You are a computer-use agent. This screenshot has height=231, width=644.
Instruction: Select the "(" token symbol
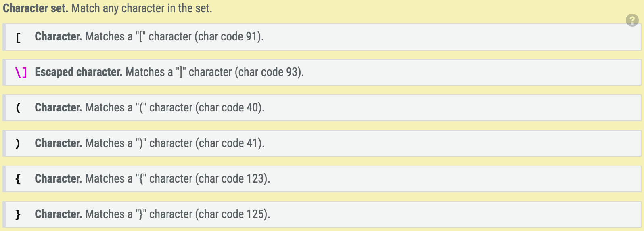coord(18,108)
